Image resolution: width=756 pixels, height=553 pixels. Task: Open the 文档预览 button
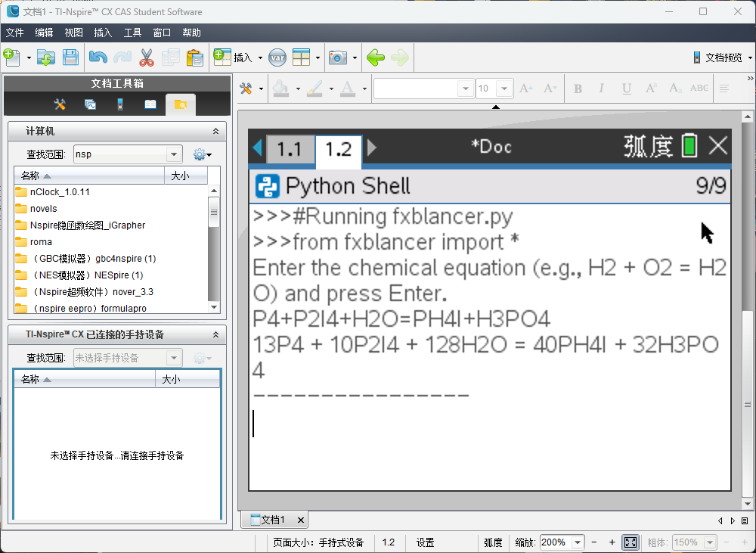point(721,57)
